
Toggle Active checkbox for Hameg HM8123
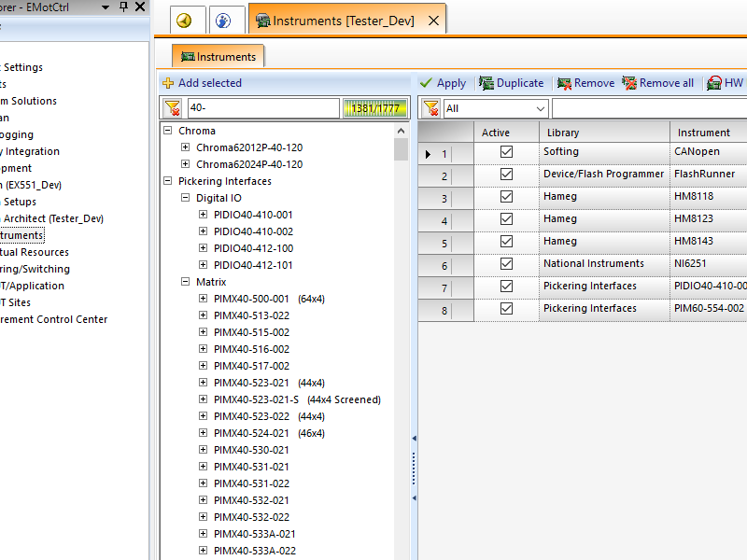tap(506, 218)
